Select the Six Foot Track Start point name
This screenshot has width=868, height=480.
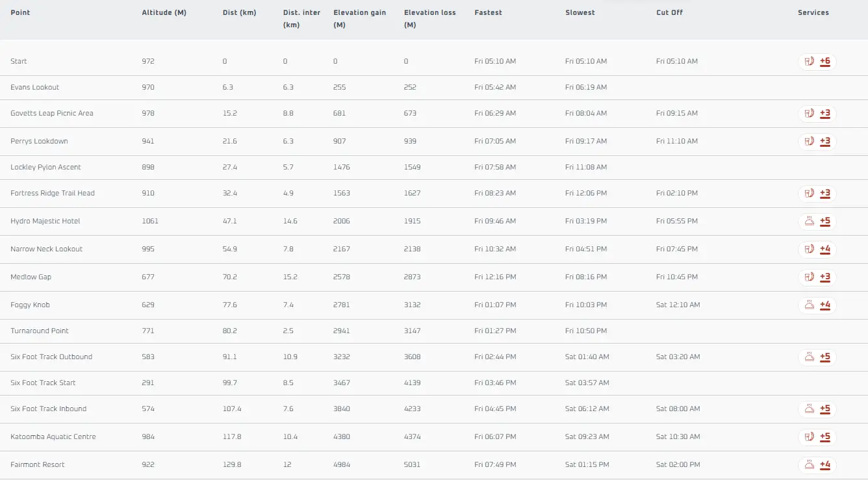pyautogui.click(x=43, y=383)
